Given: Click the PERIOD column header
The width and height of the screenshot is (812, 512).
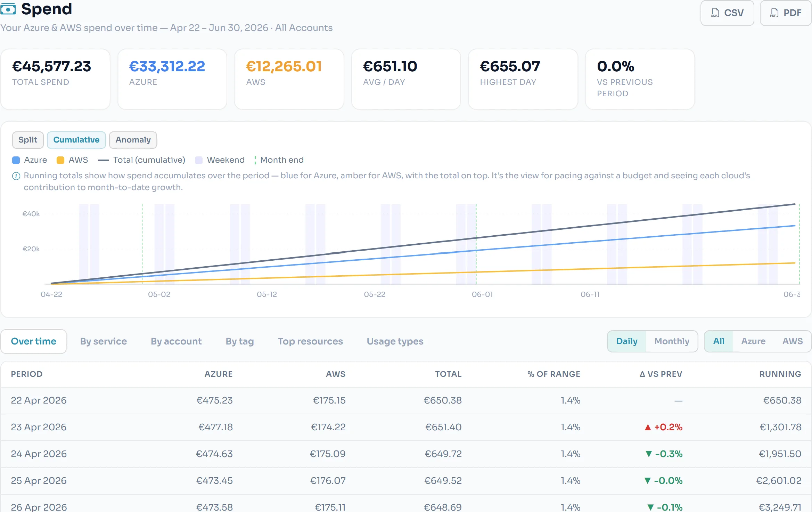Looking at the screenshot, I should pos(27,374).
